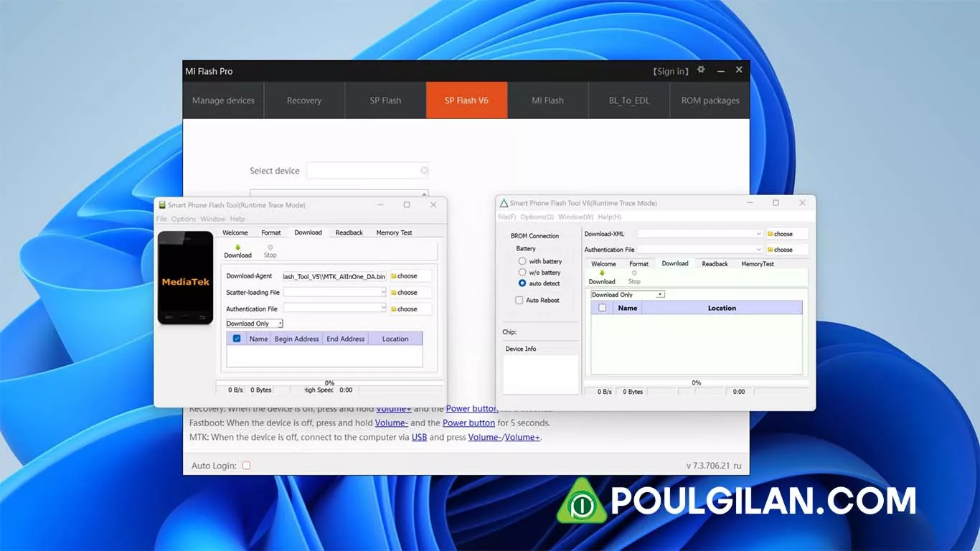
Task: Select w/o battery radio option
Action: pos(522,273)
